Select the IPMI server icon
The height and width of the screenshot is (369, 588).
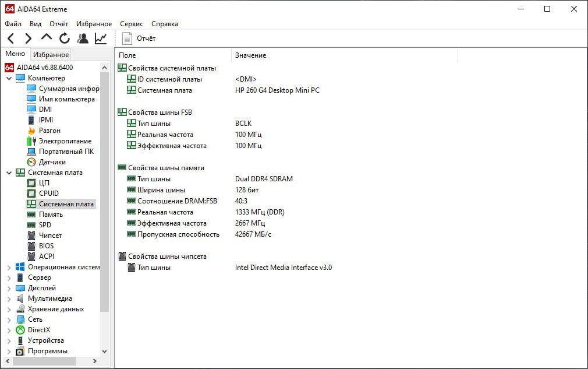31,120
